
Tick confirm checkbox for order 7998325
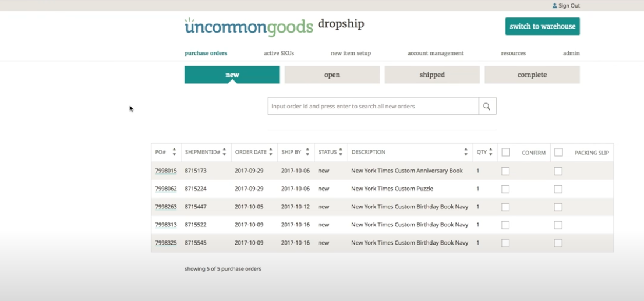click(505, 243)
